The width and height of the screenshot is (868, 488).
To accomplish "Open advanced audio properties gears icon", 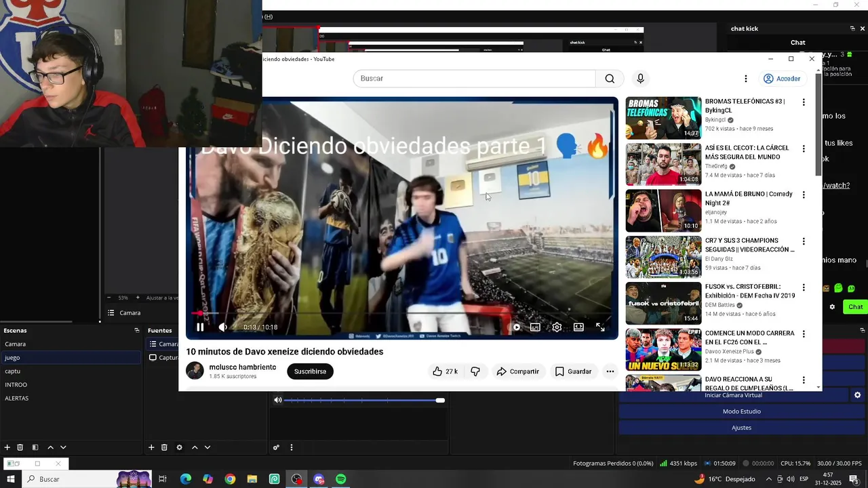I will click(x=276, y=447).
